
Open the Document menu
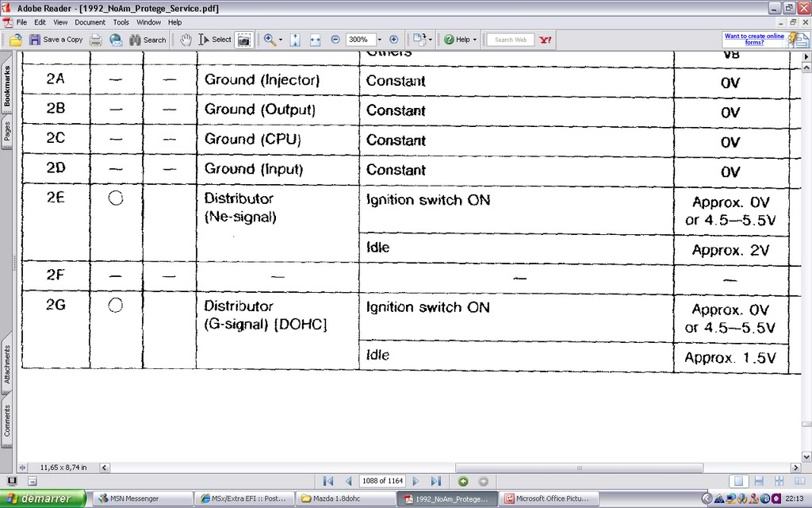pyautogui.click(x=90, y=21)
